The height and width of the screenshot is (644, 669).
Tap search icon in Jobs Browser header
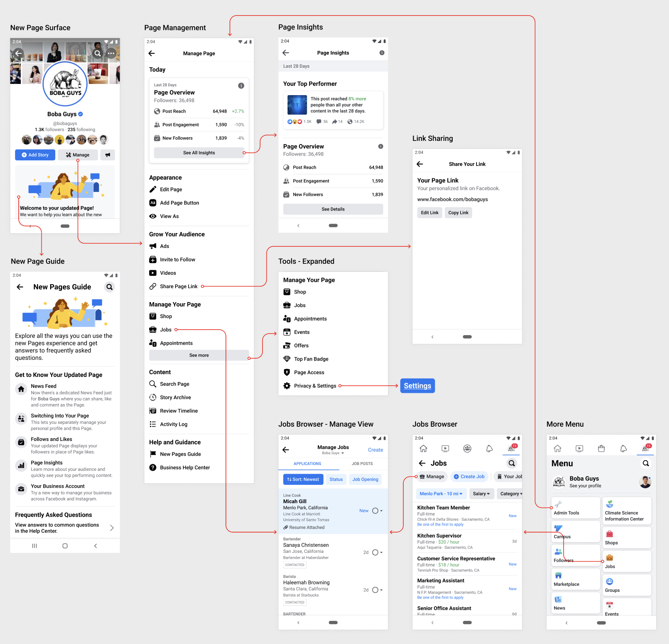point(512,463)
